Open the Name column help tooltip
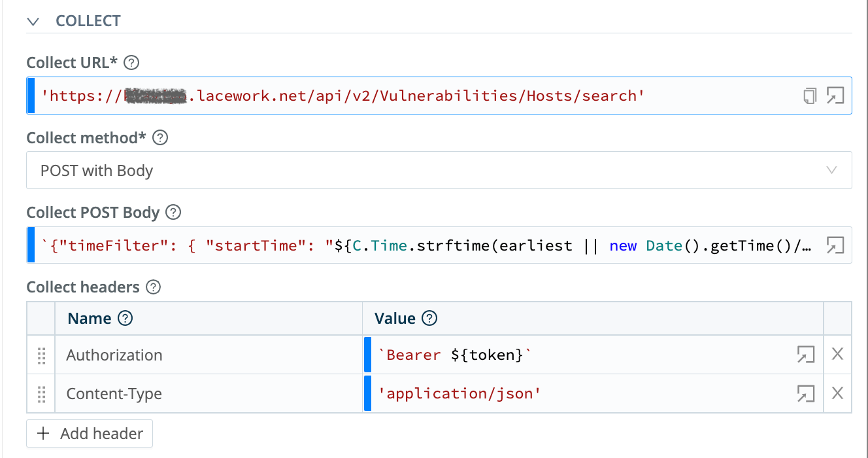868x458 pixels. click(127, 318)
